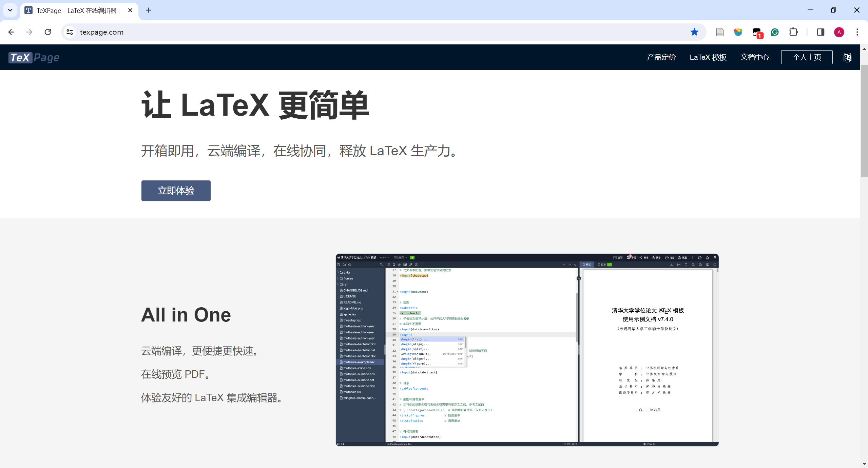Open the tab search dropdown
The image size is (868, 468).
(x=10, y=10)
